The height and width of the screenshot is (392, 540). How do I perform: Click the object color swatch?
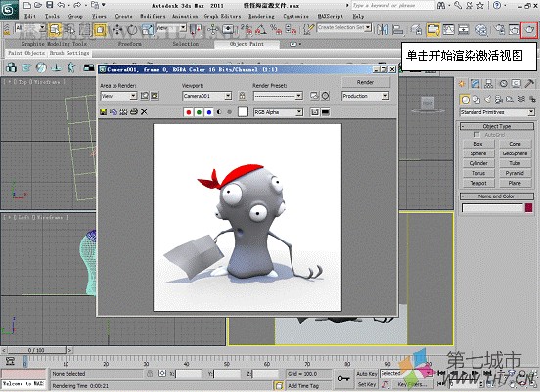529,208
